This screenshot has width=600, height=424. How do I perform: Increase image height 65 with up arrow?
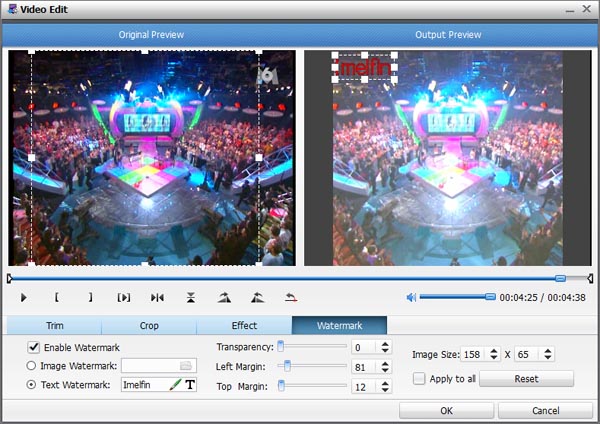coord(548,351)
